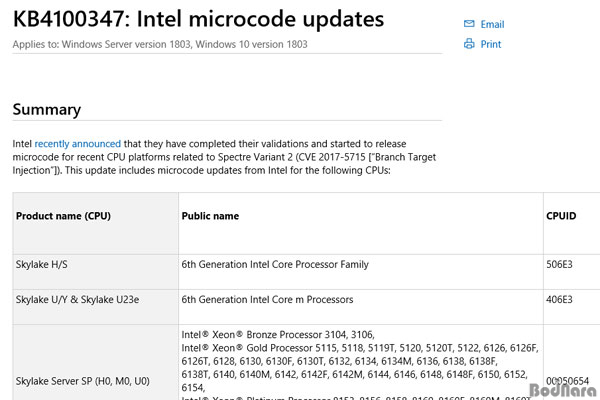The height and width of the screenshot is (400, 600).
Task: Click the Skylake Server SP row label
Action: tap(83, 381)
